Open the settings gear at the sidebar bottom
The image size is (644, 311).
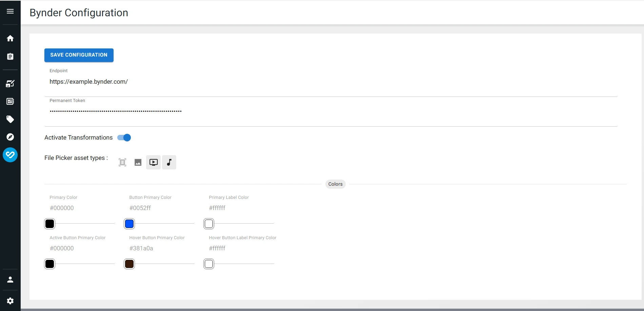click(x=10, y=301)
